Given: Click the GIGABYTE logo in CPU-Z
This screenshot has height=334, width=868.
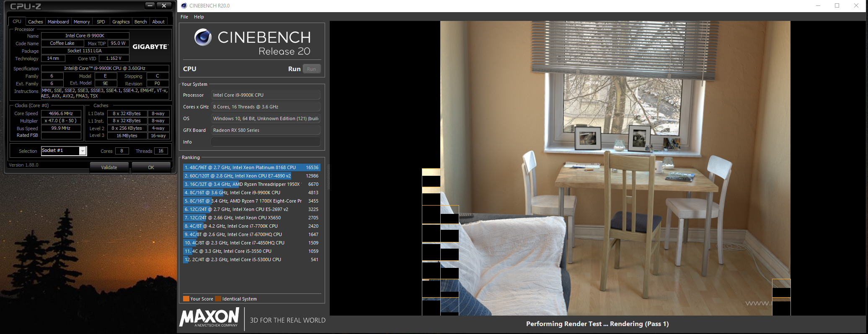Looking at the screenshot, I should [150, 47].
